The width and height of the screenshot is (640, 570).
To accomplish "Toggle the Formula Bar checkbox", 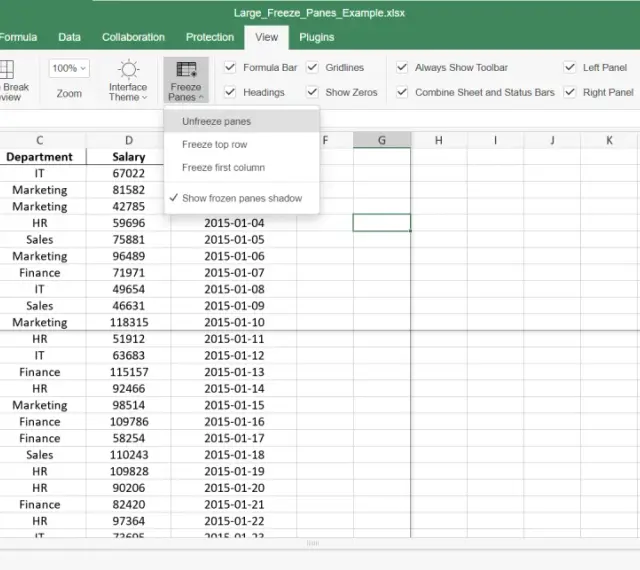I will (230, 67).
